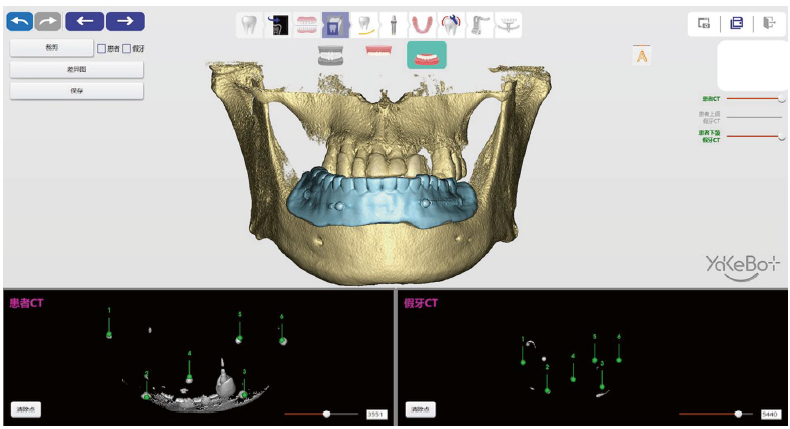Advance to next step with right arrow

125,22
